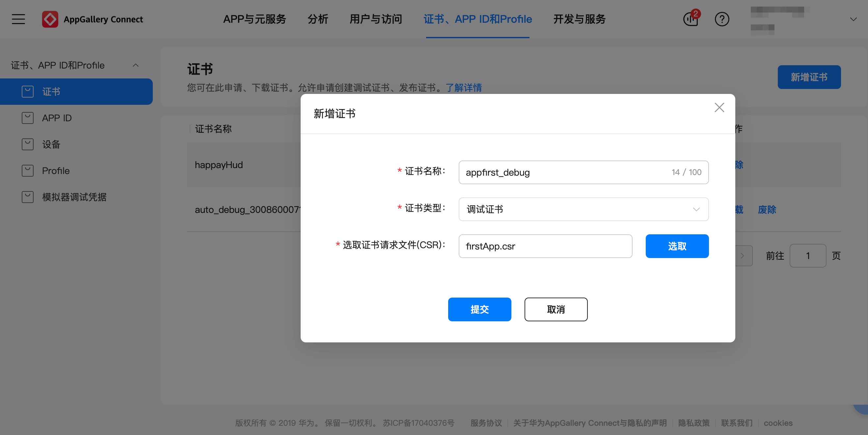The height and width of the screenshot is (435, 868).
Task: Submit the new certificate with 提交
Action: point(479,309)
